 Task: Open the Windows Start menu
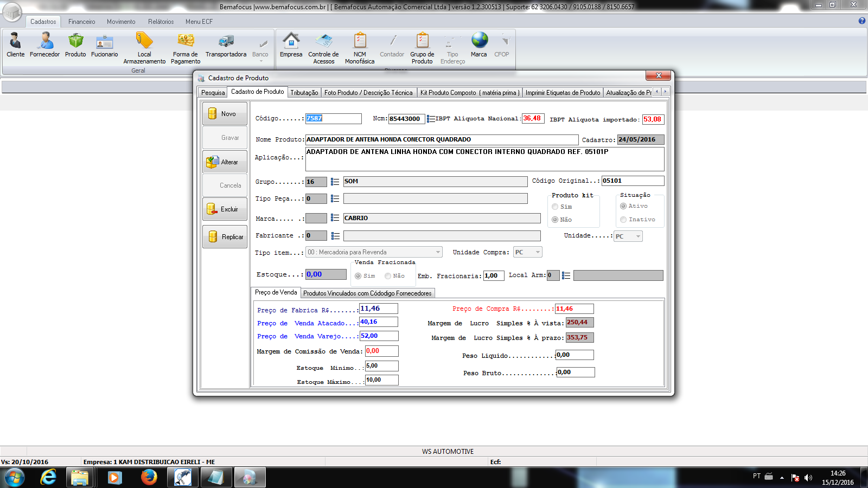15,478
